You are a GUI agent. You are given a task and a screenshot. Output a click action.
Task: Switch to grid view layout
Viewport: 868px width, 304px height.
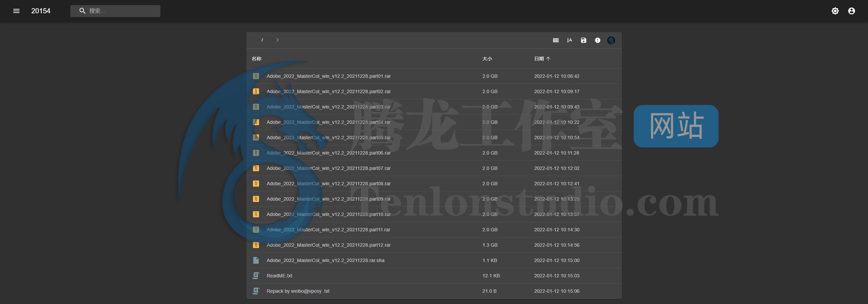pyautogui.click(x=556, y=40)
